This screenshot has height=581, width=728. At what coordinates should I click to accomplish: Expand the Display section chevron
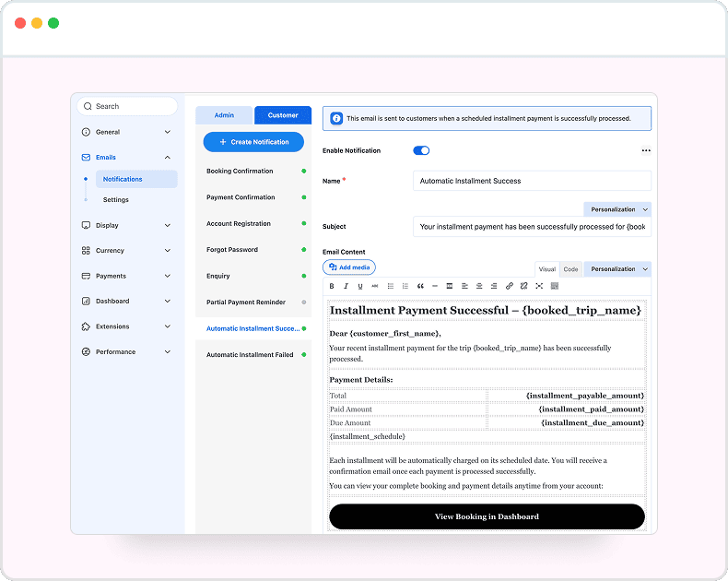tap(168, 225)
